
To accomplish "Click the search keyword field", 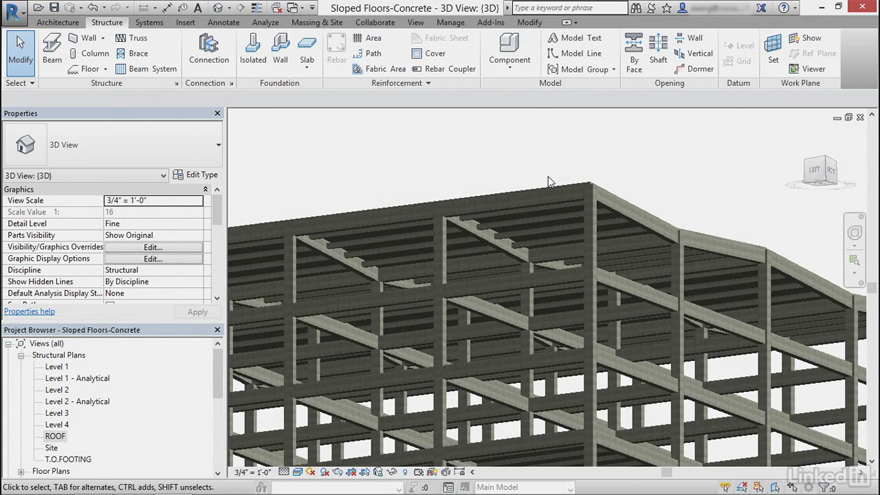I will pyautogui.click(x=570, y=8).
